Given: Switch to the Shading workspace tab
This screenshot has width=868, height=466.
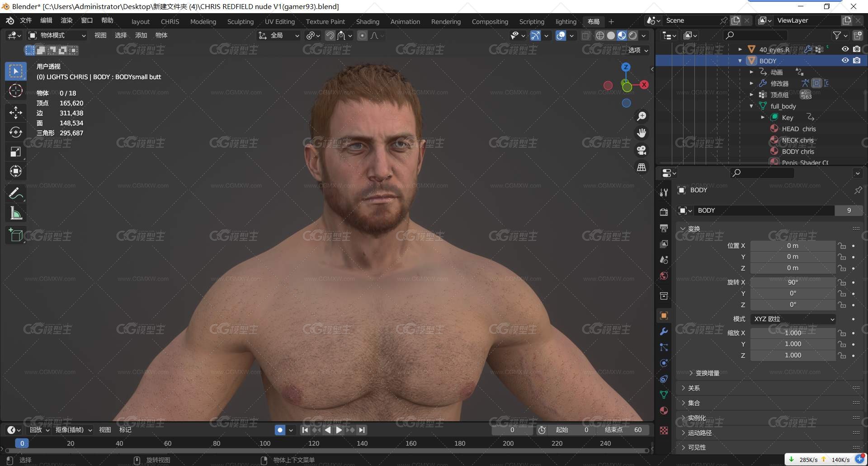Looking at the screenshot, I should 368,22.
